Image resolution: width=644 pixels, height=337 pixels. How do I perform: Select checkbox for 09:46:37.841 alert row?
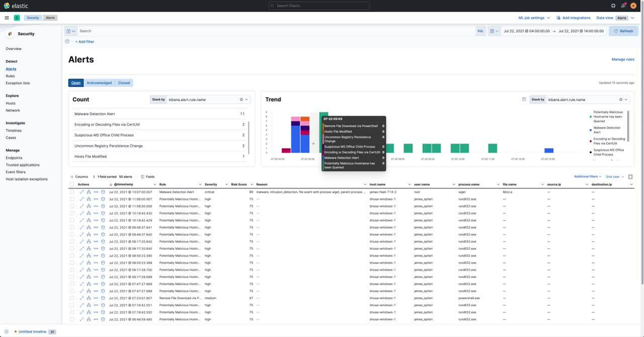(72, 227)
